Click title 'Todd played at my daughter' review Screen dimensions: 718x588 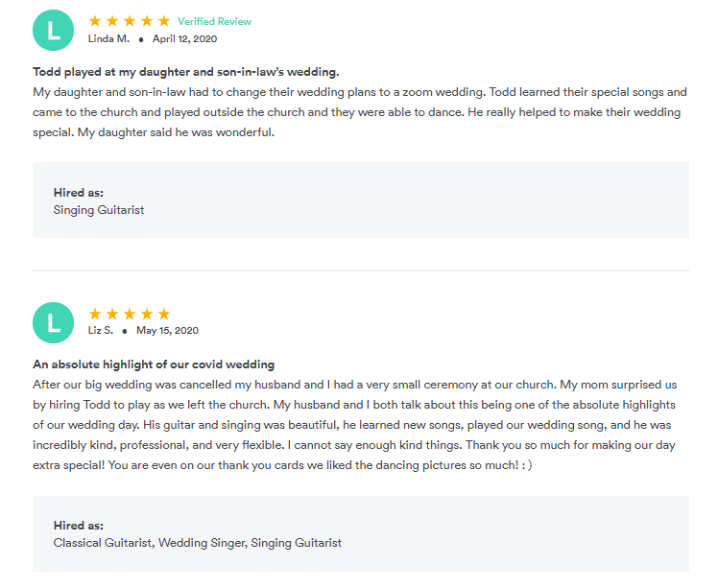(185, 72)
